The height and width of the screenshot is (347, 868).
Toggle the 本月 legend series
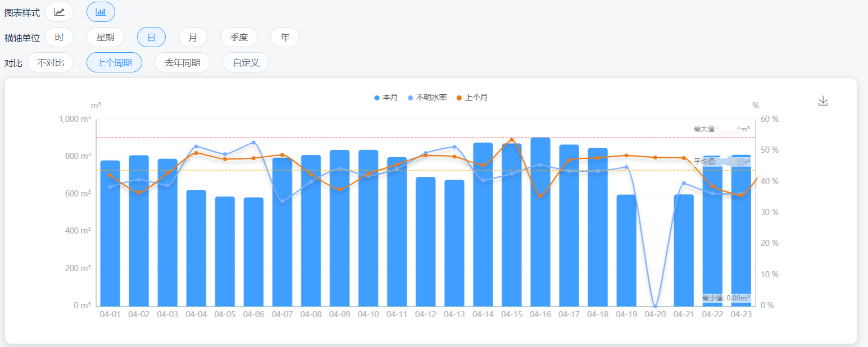tap(386, 98)
